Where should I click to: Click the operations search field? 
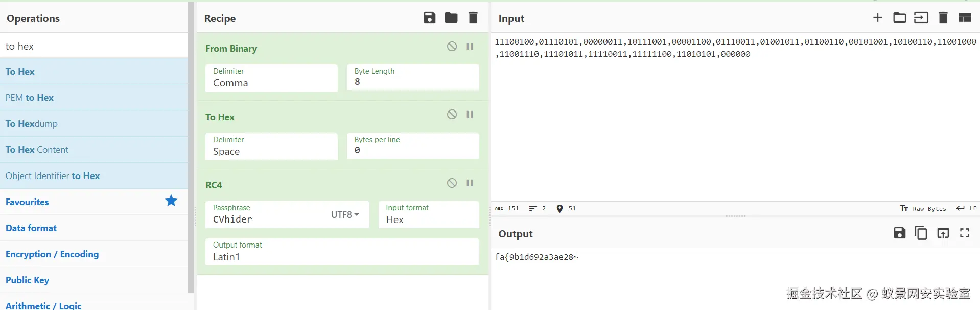(94, 46)
